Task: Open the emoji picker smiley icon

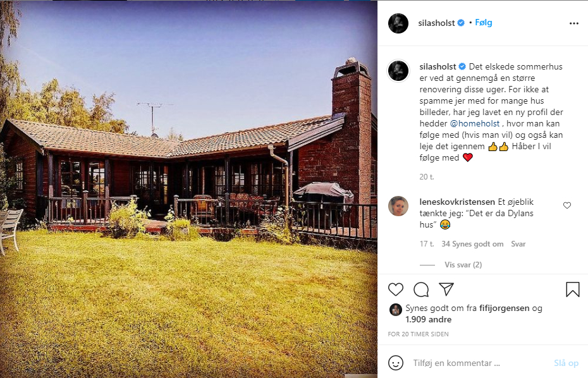Action: [396, 363]
